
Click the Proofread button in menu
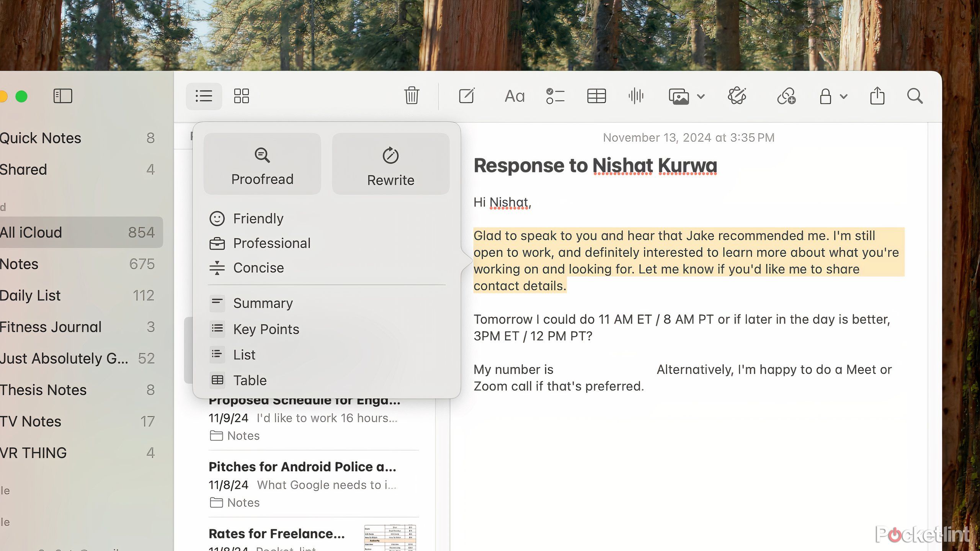(263, 164)
